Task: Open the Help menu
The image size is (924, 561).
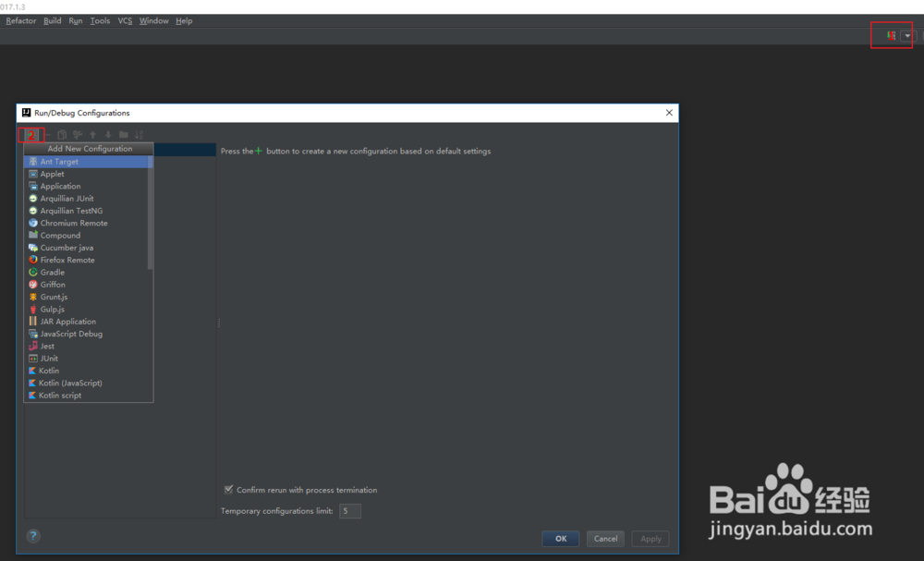Action: [184, 20]
